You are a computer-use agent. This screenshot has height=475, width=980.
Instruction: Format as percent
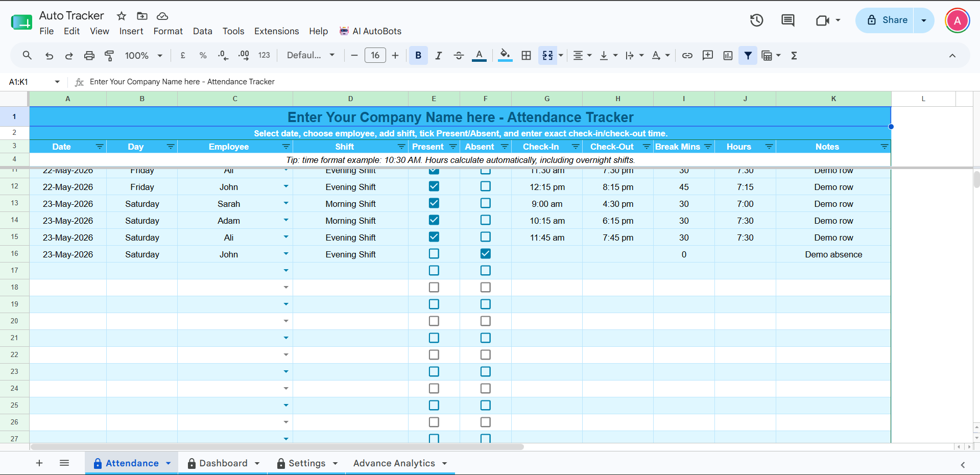coord(203,55)
